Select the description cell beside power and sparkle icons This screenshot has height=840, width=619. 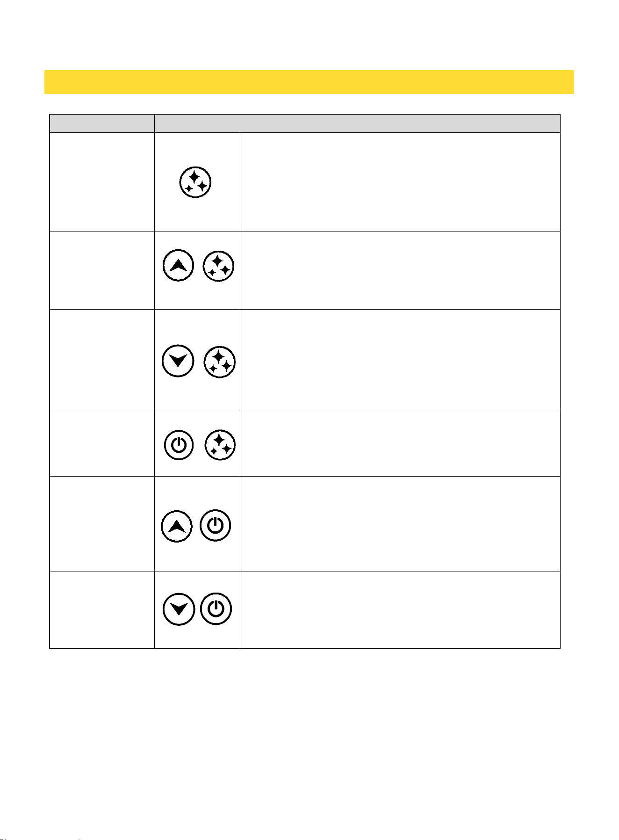point(401,443)
